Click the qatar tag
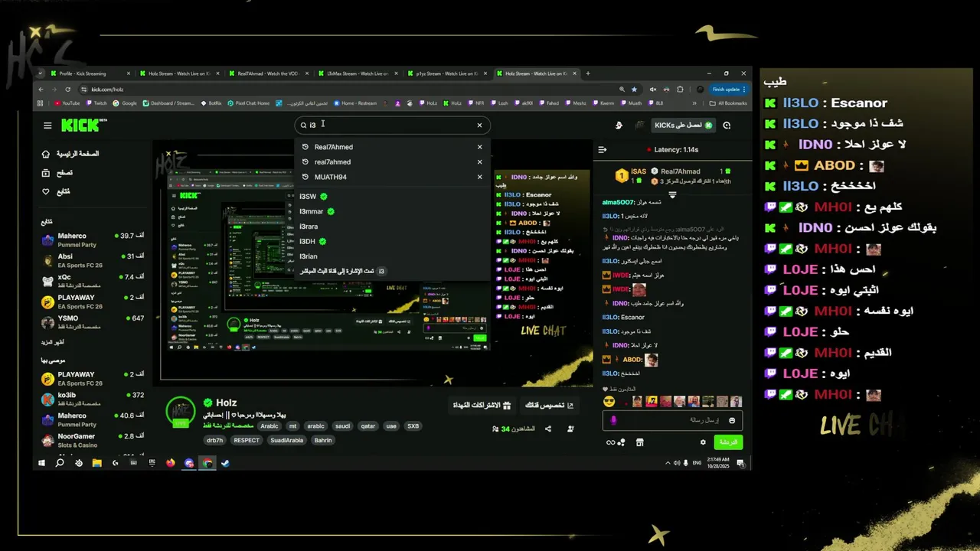 368,426
